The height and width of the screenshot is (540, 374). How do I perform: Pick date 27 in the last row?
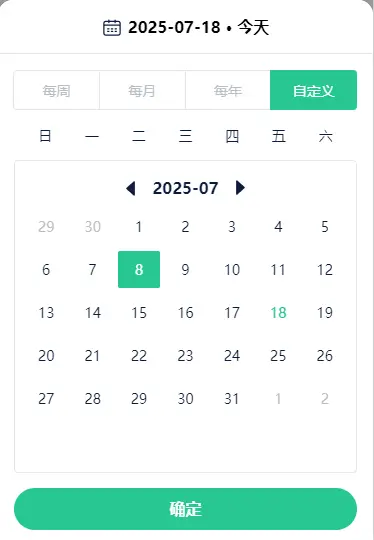(46, 399)
